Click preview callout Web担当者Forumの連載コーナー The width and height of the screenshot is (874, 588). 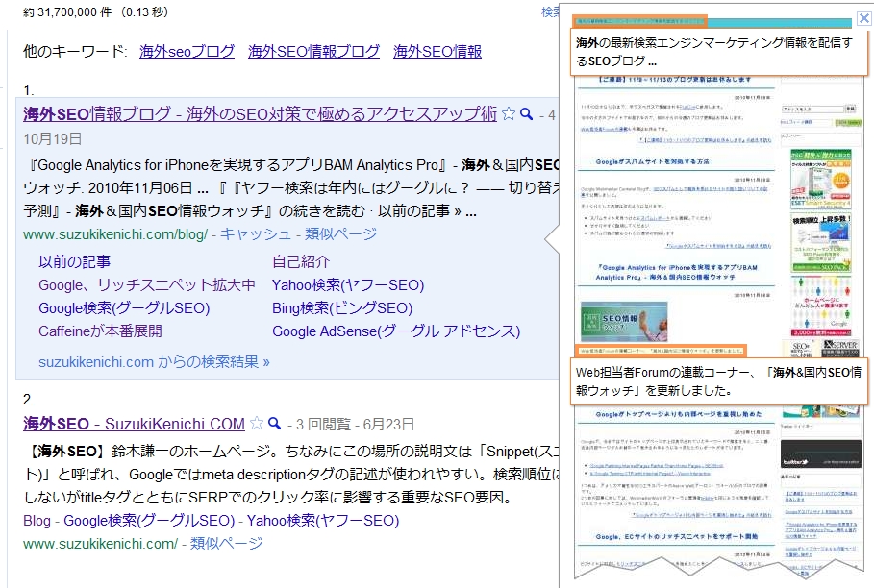click(719, 381)
